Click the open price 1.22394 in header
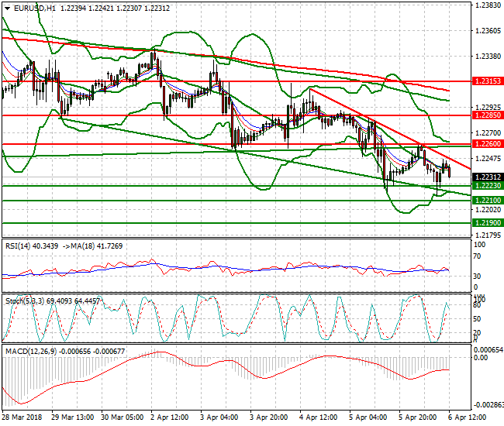Image resolution: width=504 pixels, height=426 pixels. [74, 9]
